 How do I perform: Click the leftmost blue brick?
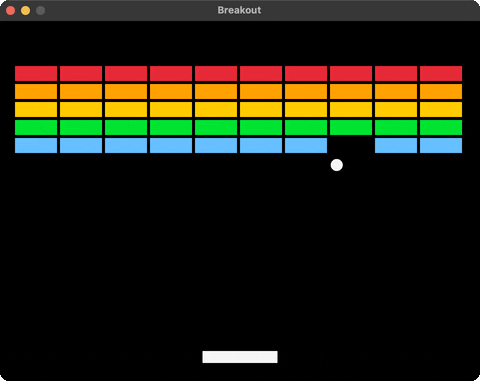(36, 145)
